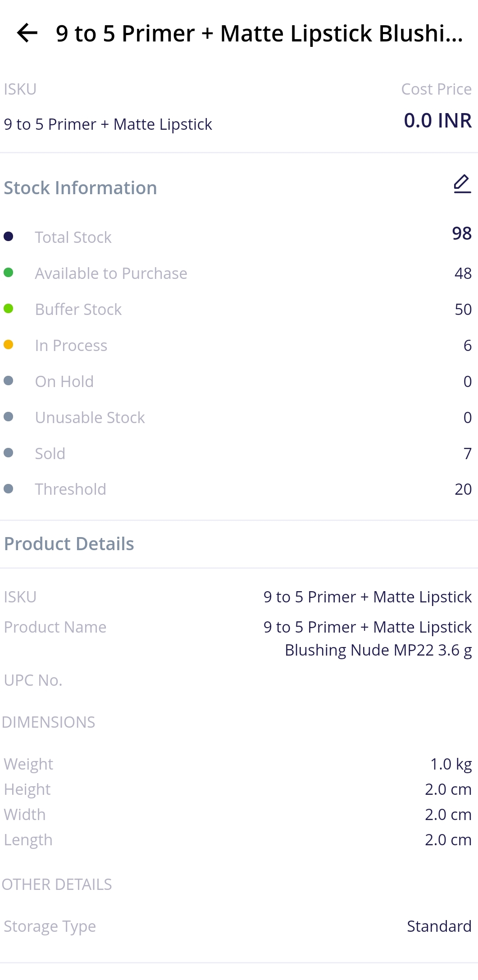Click the orange In Process dot
The image size is (478, 980).
8,345
